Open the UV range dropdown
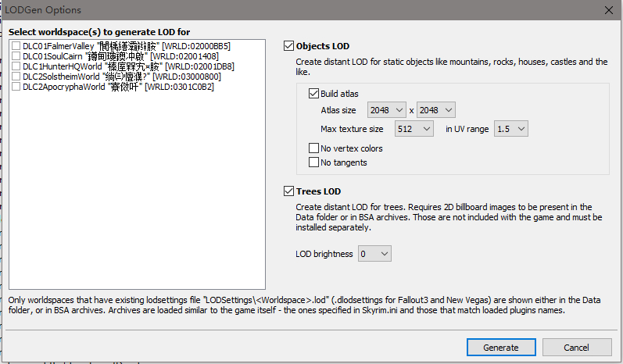Viewport: 623px width, 364px height. 511,129
